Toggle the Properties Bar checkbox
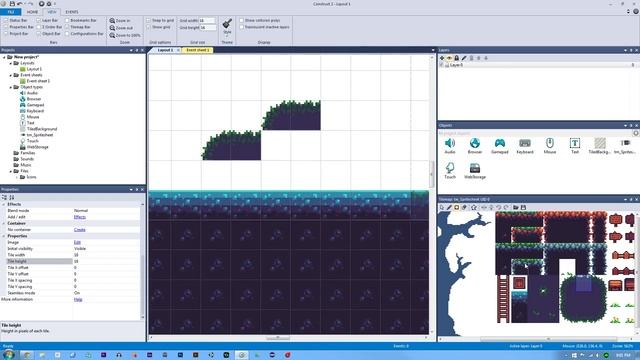This screenshot has width=640, height=360. click(6, 27)
